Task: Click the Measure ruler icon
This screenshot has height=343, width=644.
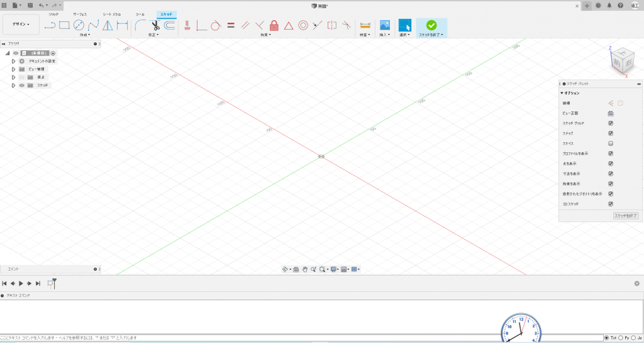Action: (365, 25)
